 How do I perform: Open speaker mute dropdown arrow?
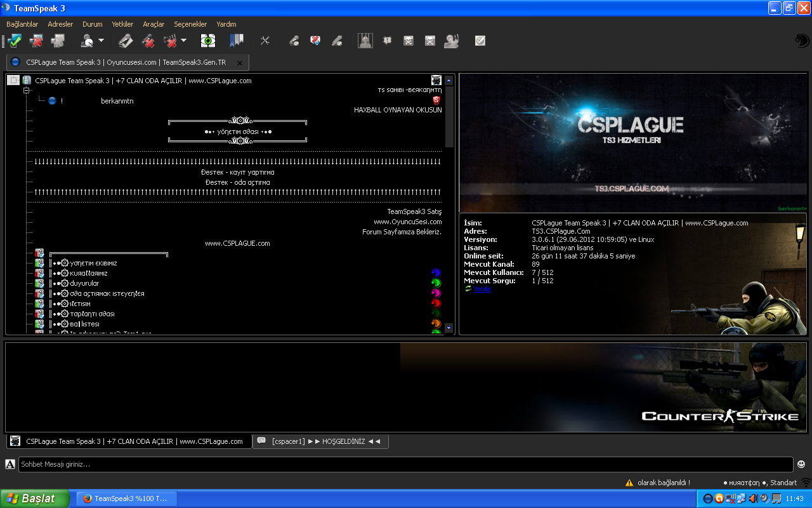pyautogui.click(x=184, y=41)
